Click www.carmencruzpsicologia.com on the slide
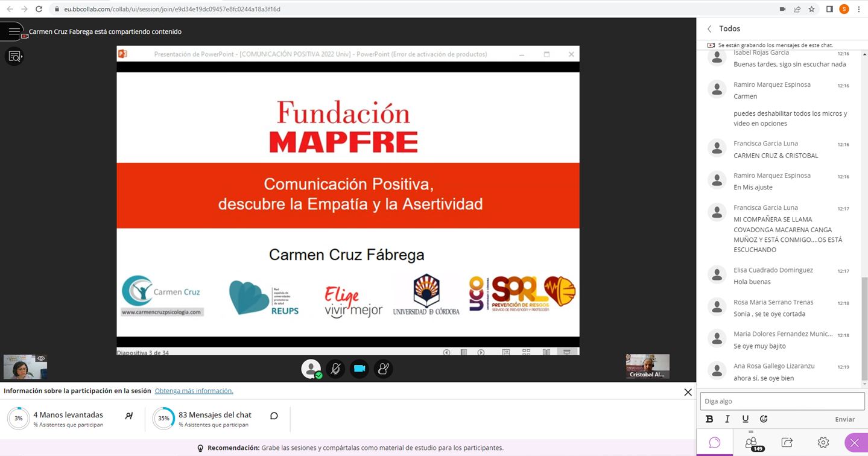868x456 pixels. coord(161,312)
